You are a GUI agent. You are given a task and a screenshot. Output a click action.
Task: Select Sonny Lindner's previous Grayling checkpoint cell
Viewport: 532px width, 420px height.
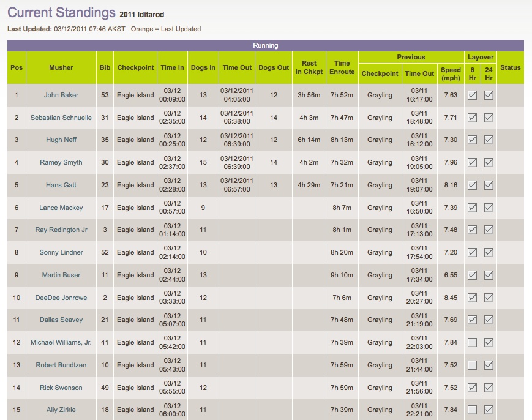tap(380, 252)
